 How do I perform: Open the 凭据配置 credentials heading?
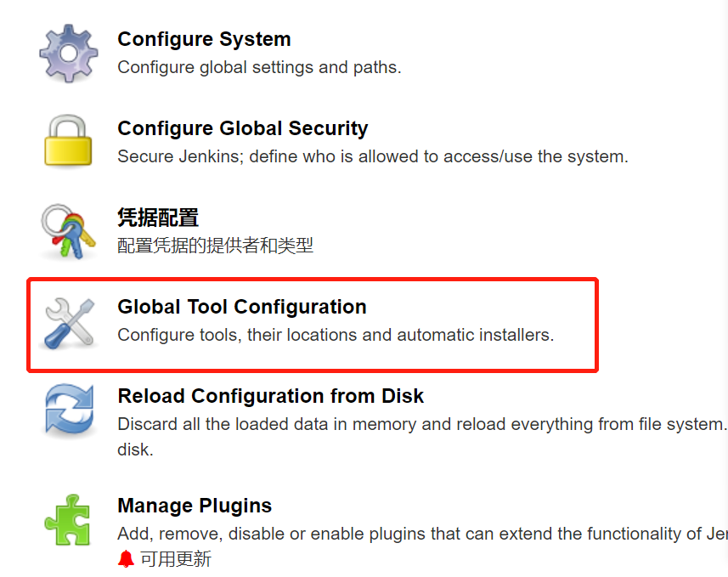point(158,218)
